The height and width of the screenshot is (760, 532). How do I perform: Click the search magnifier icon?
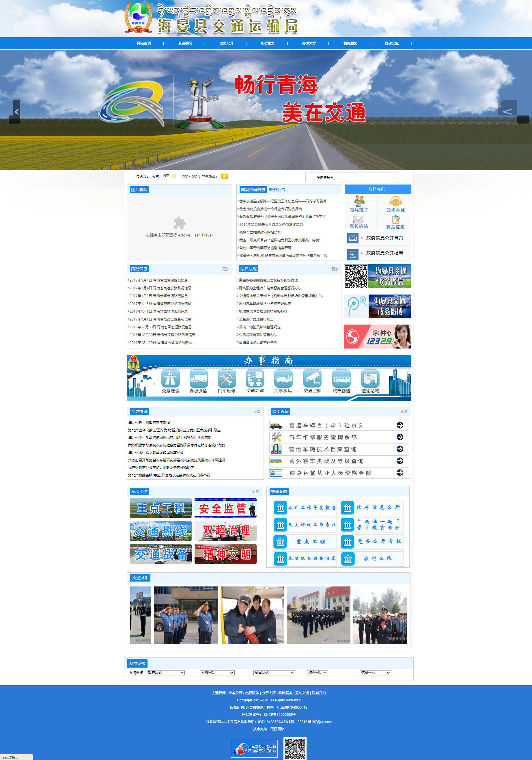coord(394,177)
